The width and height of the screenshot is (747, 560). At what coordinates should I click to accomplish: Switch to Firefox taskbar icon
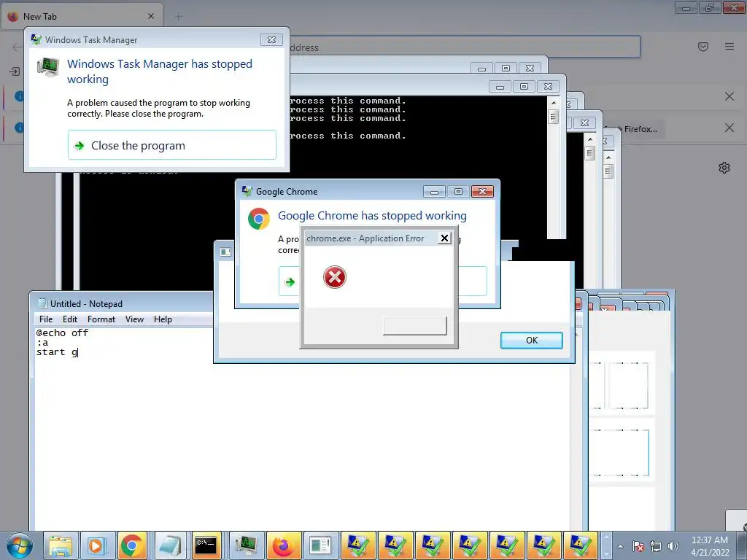(x=283, y=545)
